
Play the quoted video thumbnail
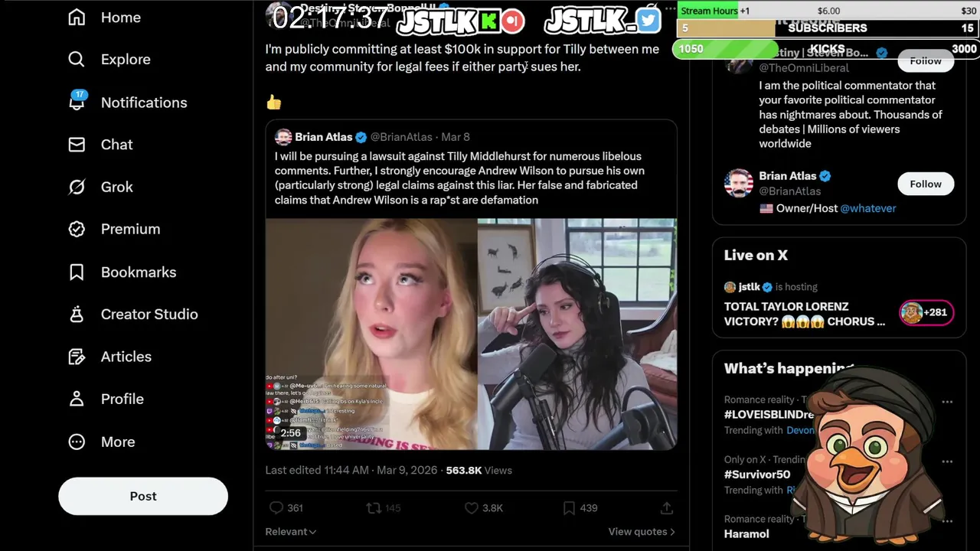(471, 334)
